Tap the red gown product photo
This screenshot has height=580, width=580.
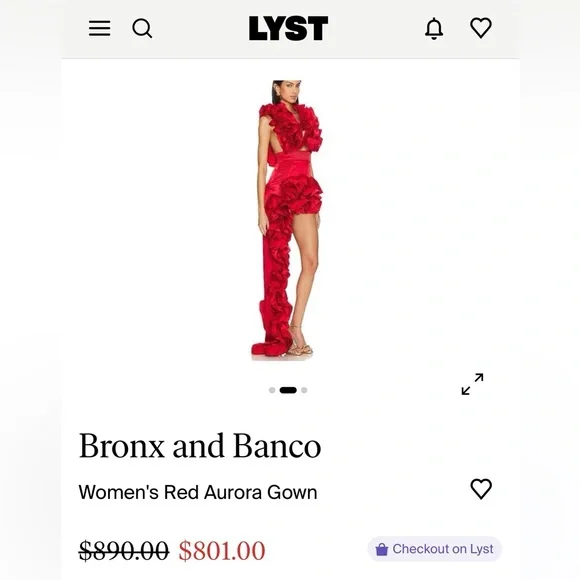tap(287, 220)
